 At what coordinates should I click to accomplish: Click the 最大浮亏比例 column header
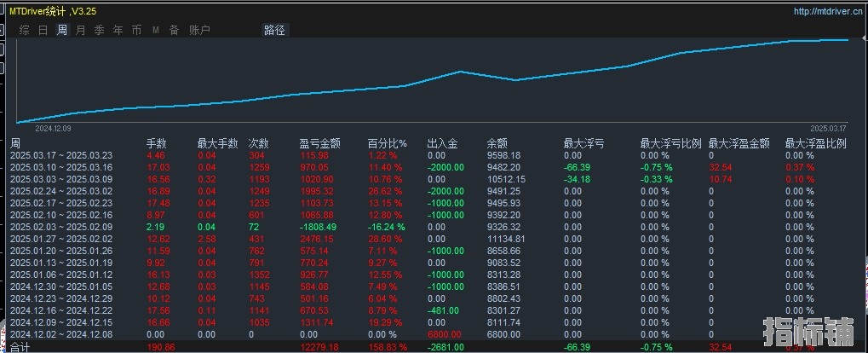(671, 143)
